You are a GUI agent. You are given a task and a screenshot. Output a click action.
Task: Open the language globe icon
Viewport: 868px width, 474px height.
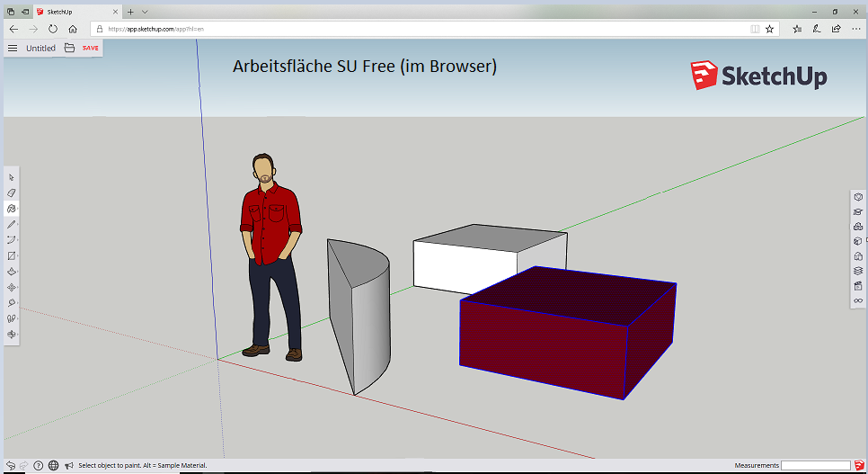54,466
